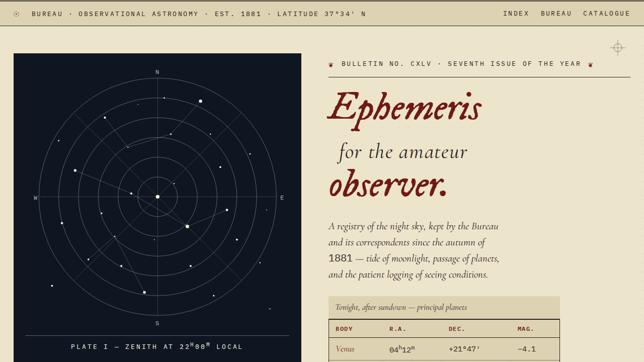Image resolution: width=644 pixels, height=362 pixels.
Task: Click the 'Tonight, after sundown' table caption
Action: click(401, 307)
